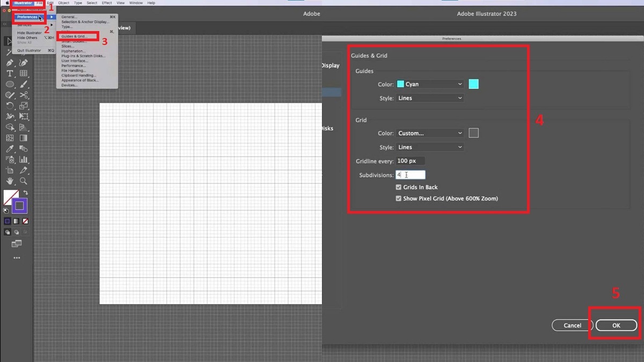The width and height of the screenshot is (644, 362).
Task: Open the Guides Style dropdown
Action: point(429,98)
